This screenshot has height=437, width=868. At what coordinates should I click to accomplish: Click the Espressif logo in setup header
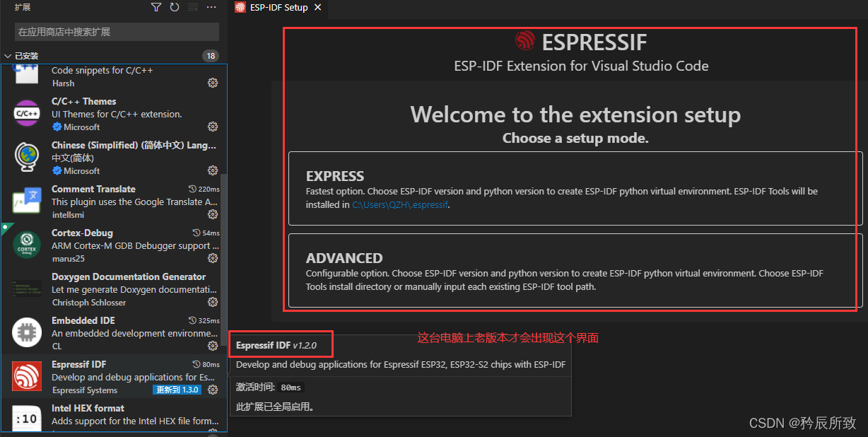(x=525, y=41)
